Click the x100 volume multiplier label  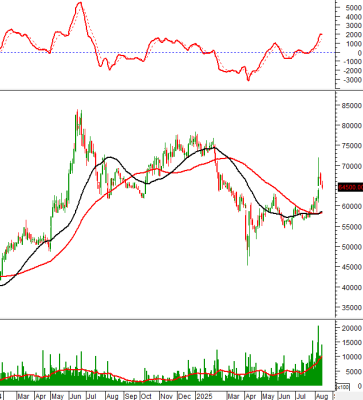pos(342,387)
